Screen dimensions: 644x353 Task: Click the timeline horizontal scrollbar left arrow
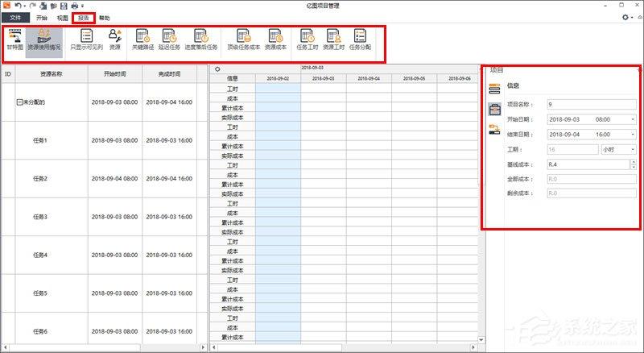213,348
